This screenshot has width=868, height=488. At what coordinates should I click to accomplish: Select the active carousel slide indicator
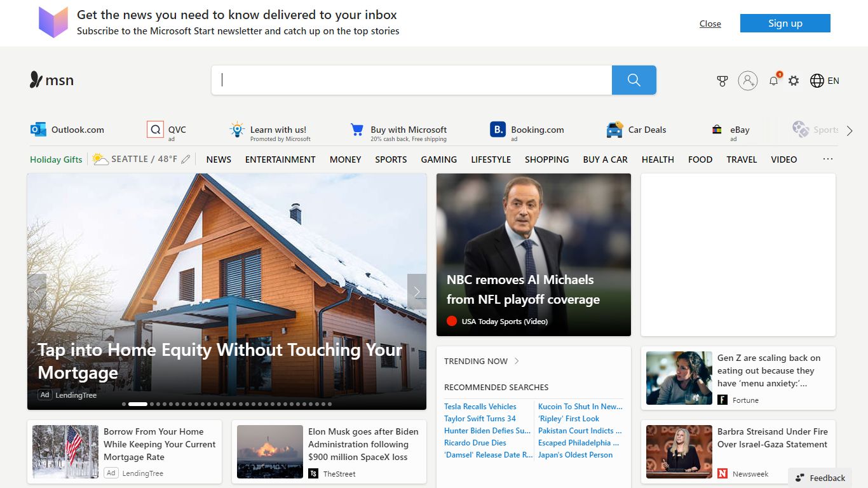pyautogui.click(x=138, y=404)
